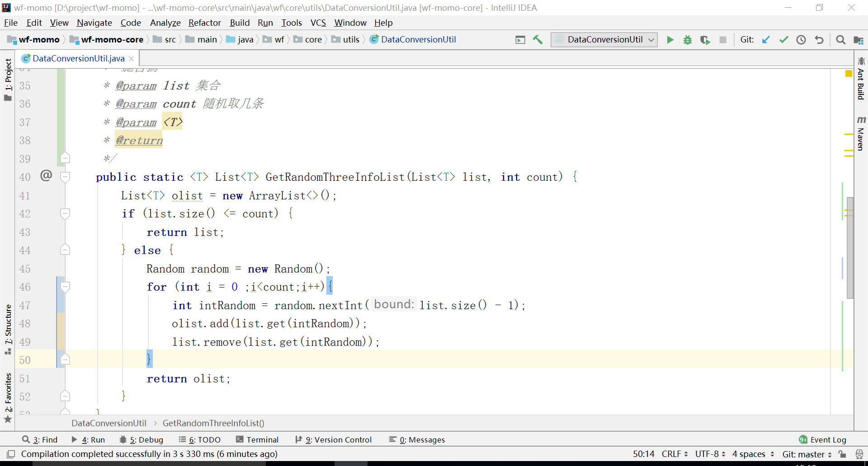Update project from Git with the blue arrow
The height and width of the screenshot is (466, 868).
click(x=766, y=40)
